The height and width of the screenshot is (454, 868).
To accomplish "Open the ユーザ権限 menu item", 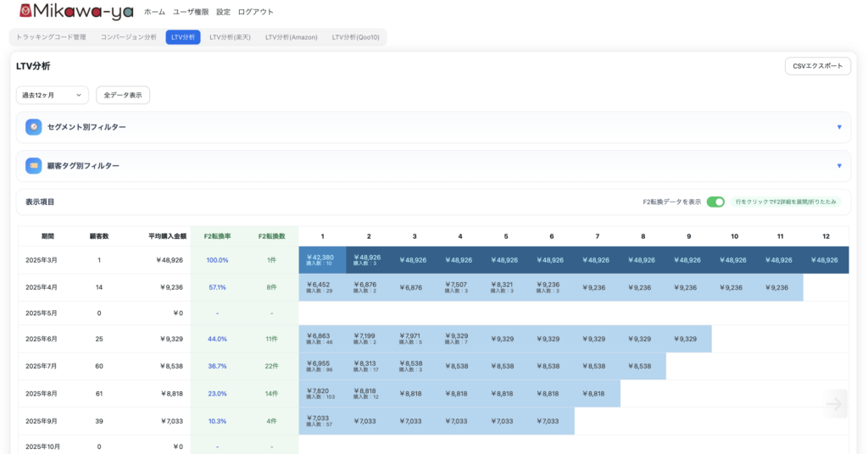I will pos(191,12).
